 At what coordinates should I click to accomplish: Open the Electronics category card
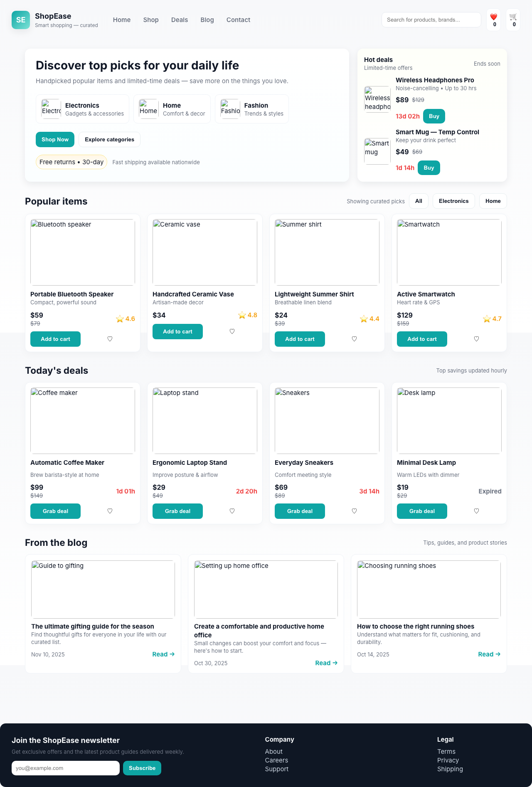[82, 109]
